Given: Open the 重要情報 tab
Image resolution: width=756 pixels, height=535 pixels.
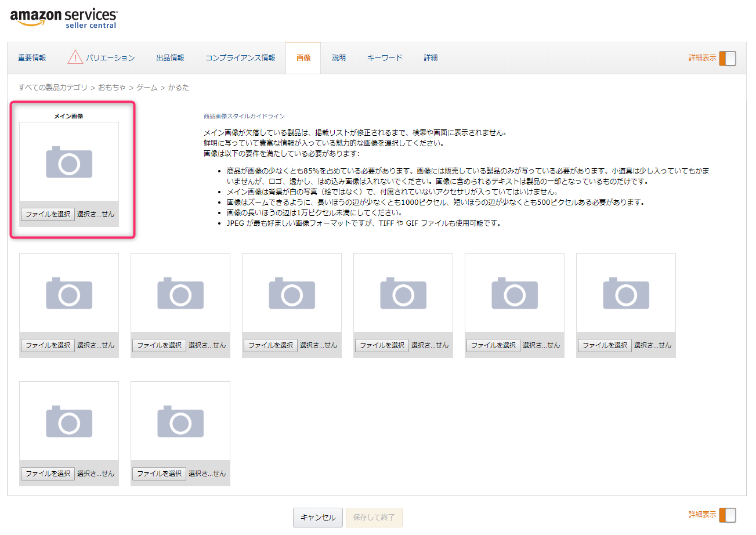Looking at the screenshot, I should [32, 58].
